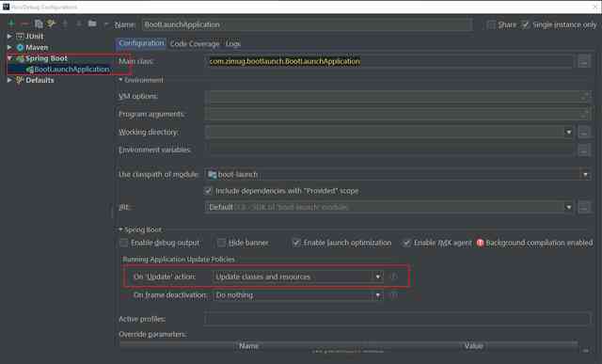The width and height of the screenshot is (602, 364).
Task: Click the Name column header in override parameters
Action: click(248, 346)
